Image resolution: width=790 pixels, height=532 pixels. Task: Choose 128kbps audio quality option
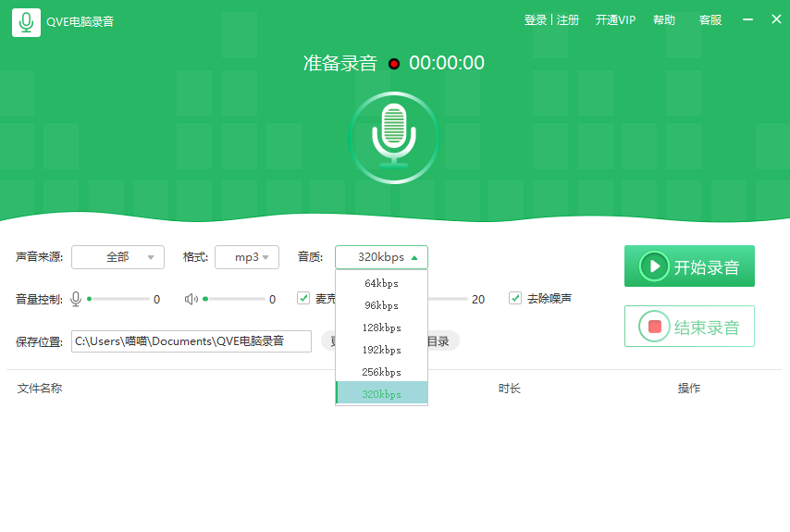click(381, 328)
